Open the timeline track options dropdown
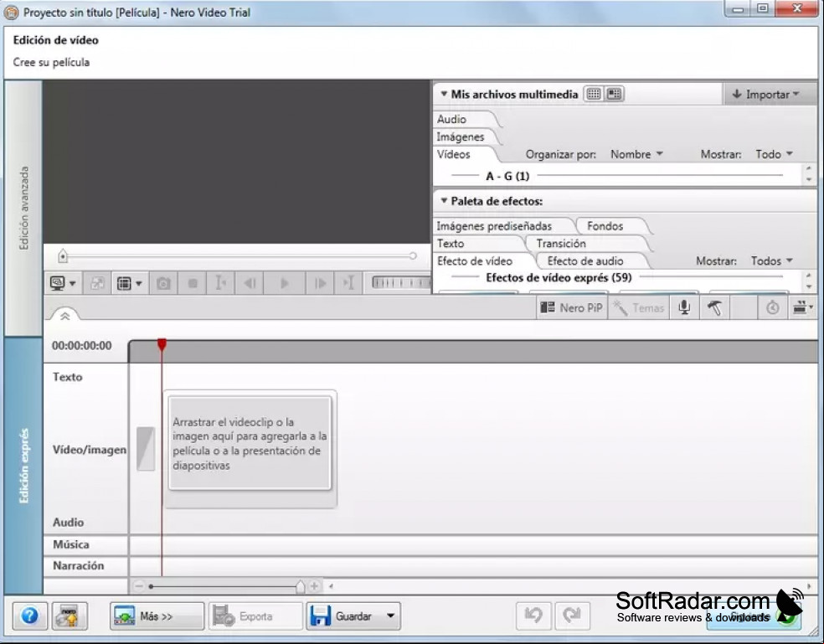Screen dimensions: 824x644 pos(802,308)
